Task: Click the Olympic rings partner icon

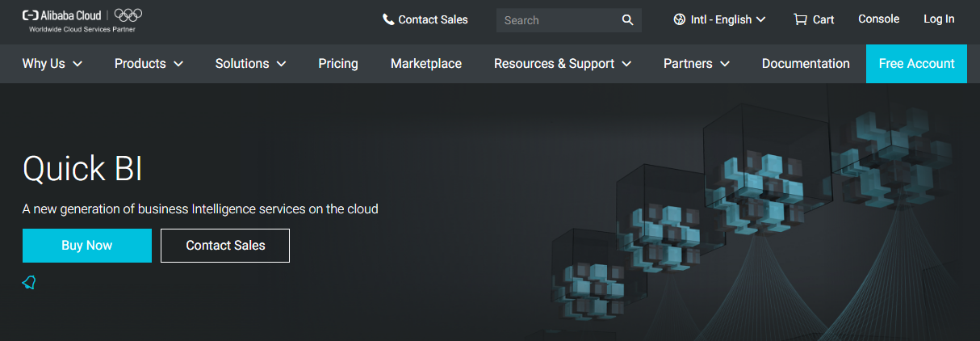Action: tap(128, 15)
